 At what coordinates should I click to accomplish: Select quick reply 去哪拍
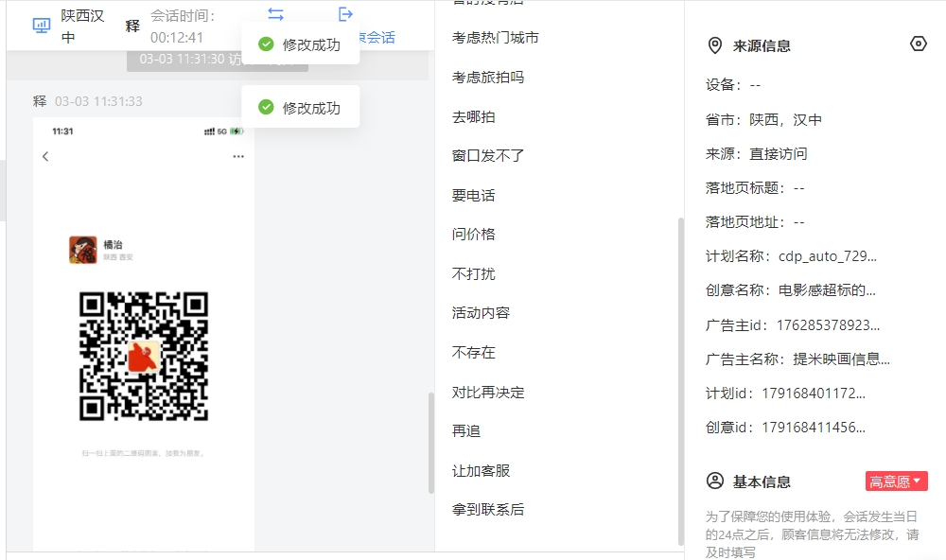pos(474,117)
